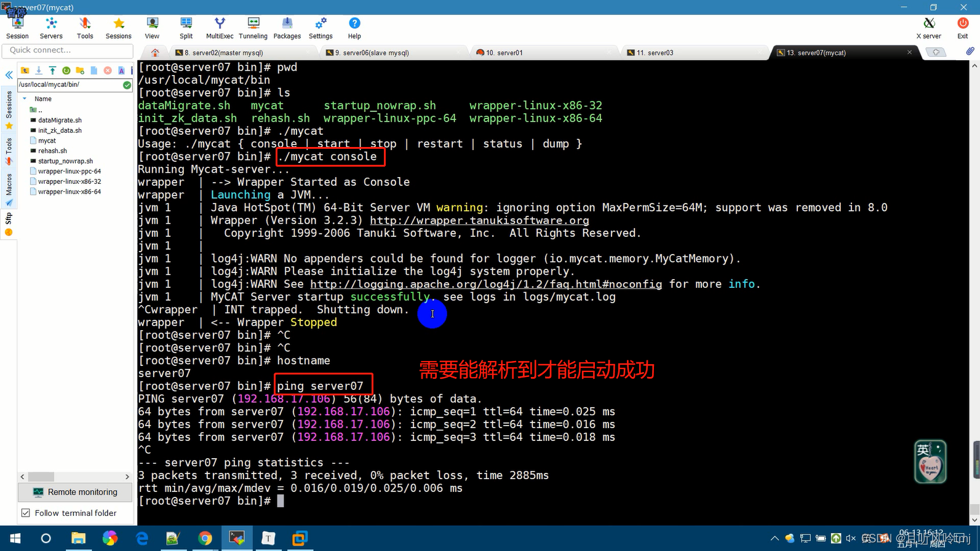Collapse the sidebar with double chevron
Screen dimensions: 980x551
coord(9,75)
